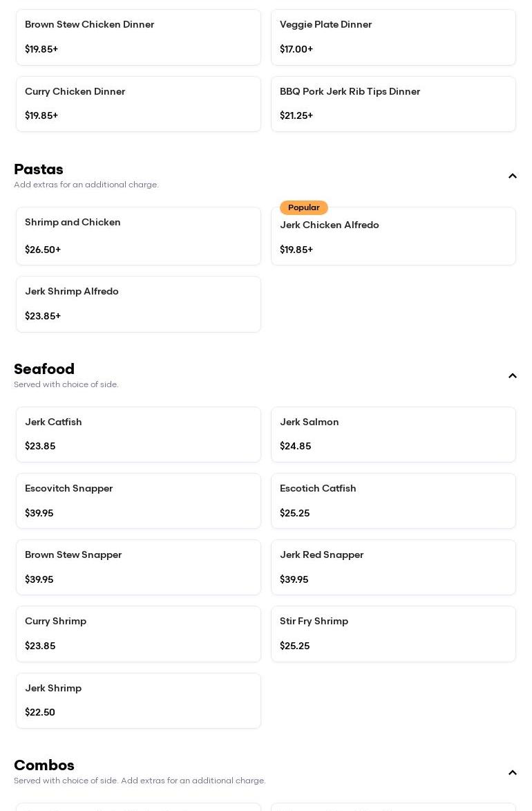The image size is (532, 811).
Task: Open the Jerk Catfish item
Action: (138, 434)
